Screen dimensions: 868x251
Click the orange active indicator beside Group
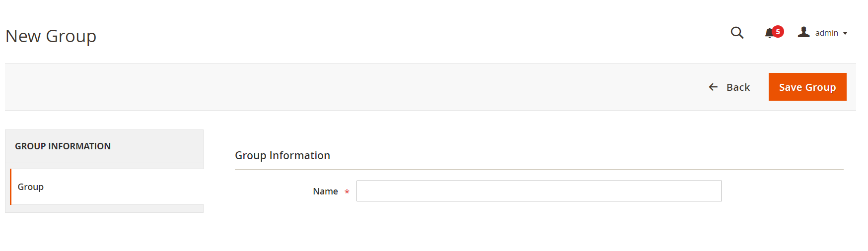pyautogui.click(x=10, y=187)
